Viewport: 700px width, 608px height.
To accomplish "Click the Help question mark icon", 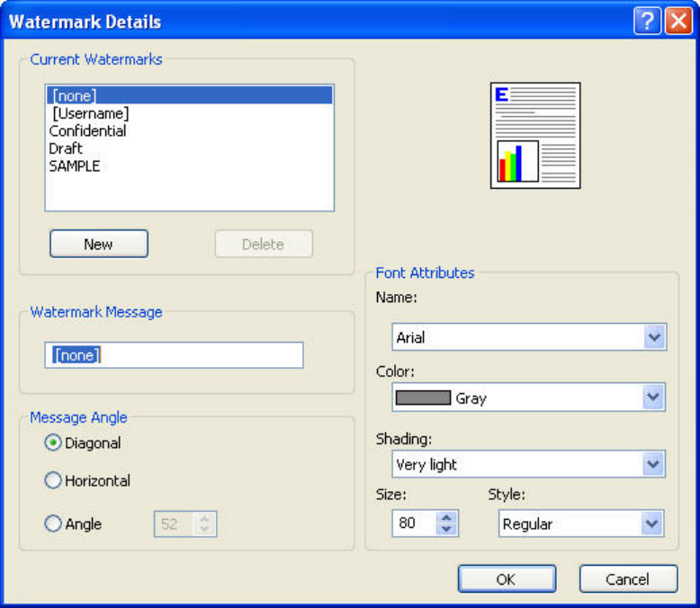I will [647, 22].
